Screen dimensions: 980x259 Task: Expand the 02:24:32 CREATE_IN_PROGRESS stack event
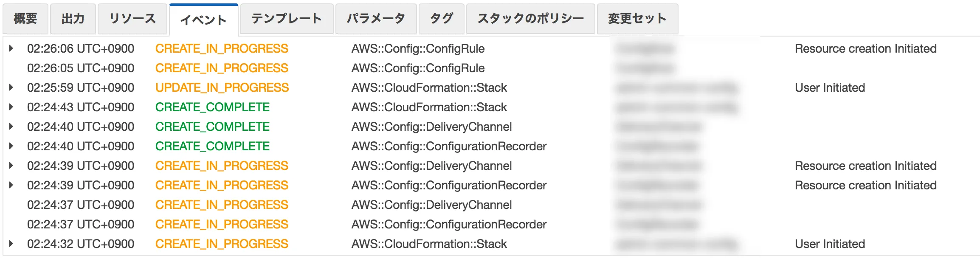tap(11, 244)
